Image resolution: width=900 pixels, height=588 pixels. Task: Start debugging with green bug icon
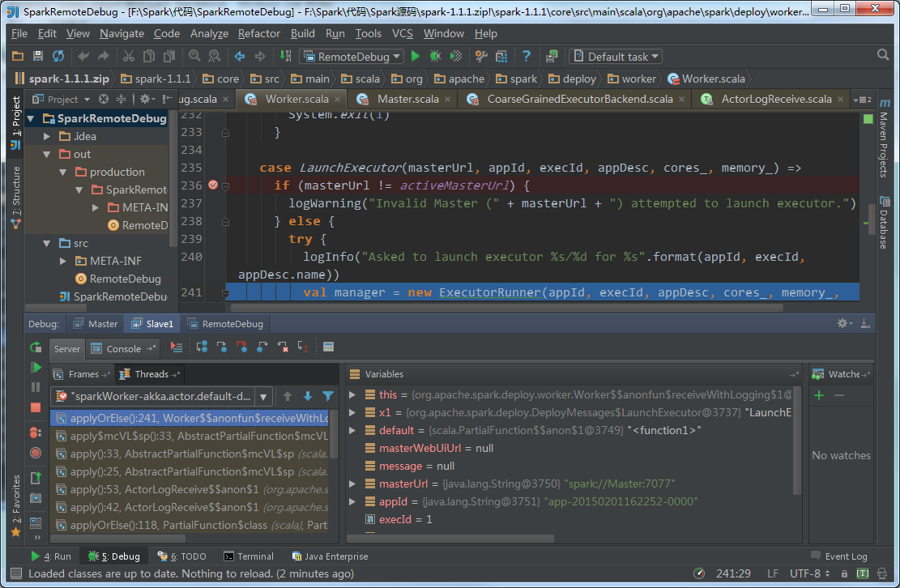pyautogui.click(x=436, y=56)
